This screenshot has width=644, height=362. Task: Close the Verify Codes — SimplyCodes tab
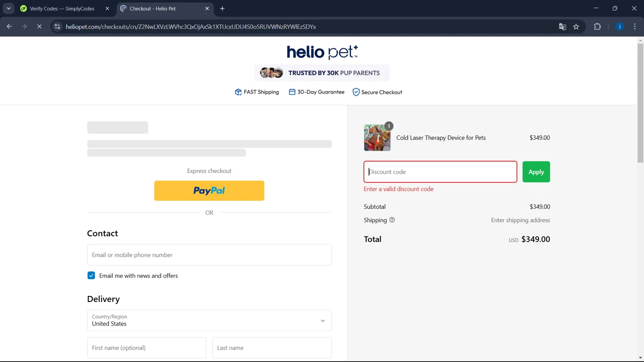107,9
